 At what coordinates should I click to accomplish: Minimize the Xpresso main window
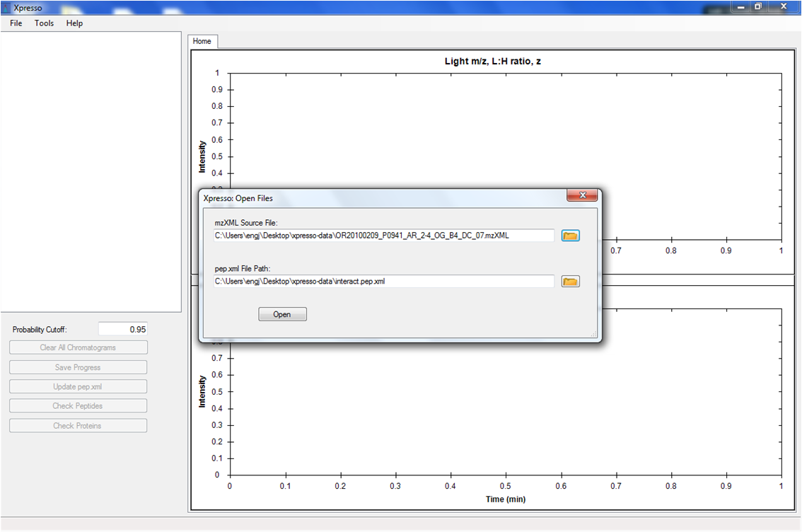[741, 6]
